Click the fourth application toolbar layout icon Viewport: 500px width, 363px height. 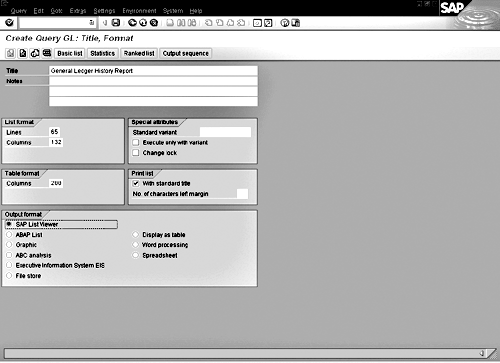click(x=47, y=53)
